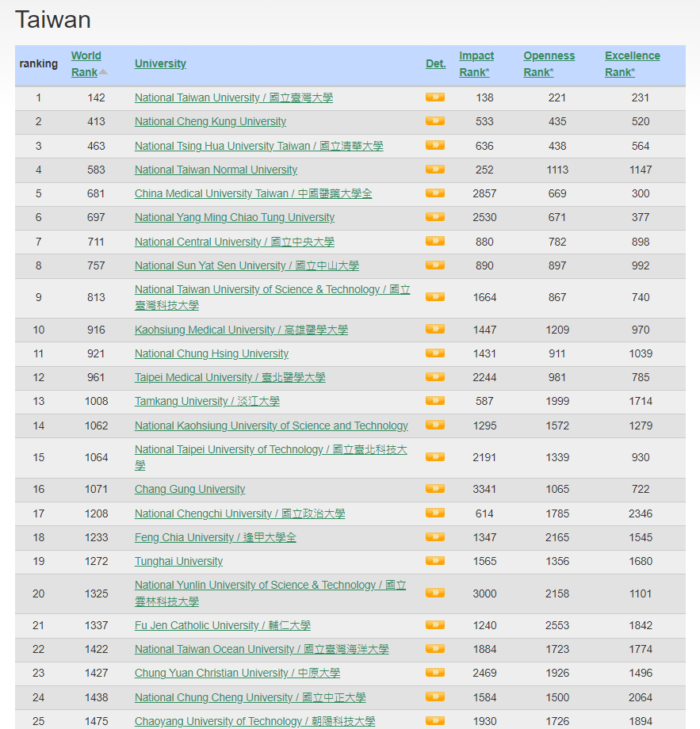
Task: Open Chung Yuan Christian University link
Action: pyautogui.click(x=237, y=674)
